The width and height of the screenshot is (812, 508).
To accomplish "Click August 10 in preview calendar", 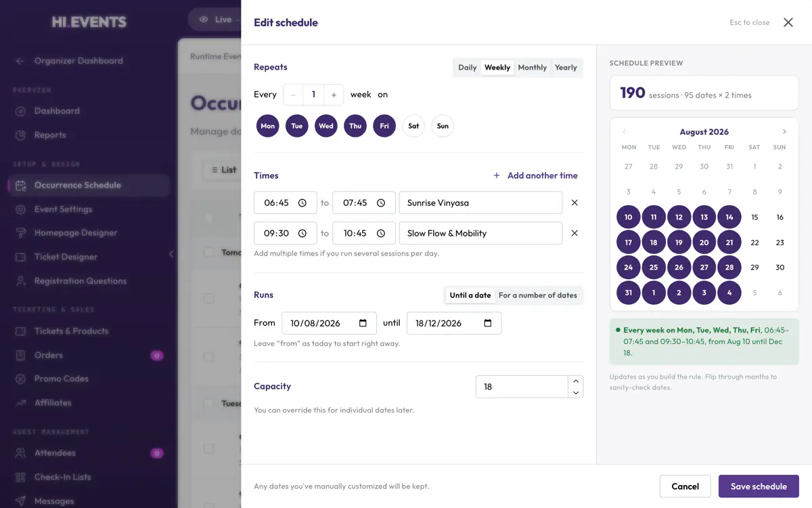I will pos(629,217).
